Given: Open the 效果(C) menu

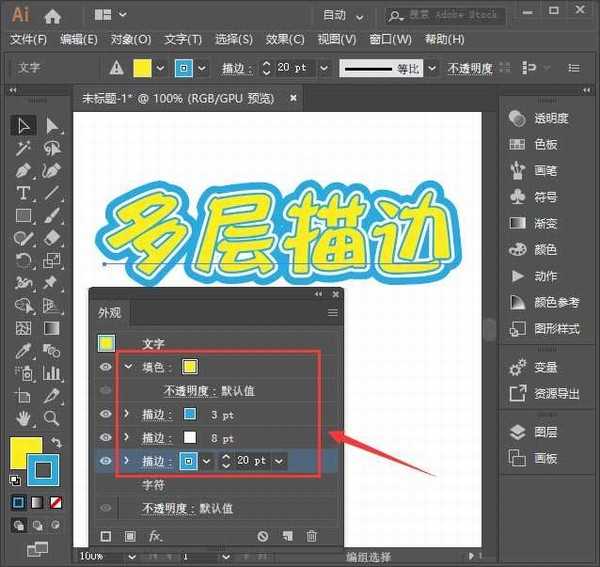Looking at the screenshot, I should click(285, 39).
